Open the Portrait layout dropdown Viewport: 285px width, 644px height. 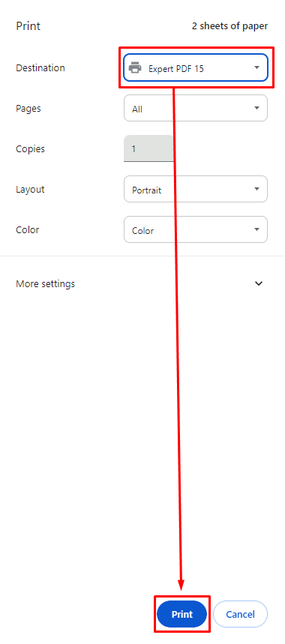coord(196,189)
